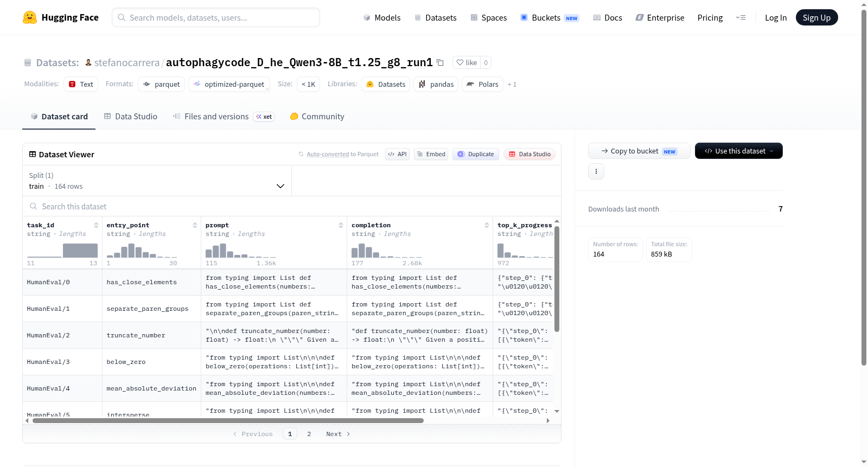Click the entry_point lengths histogram
The height and width of the screenshot is (467, 868).
click(x=142, y=251)
